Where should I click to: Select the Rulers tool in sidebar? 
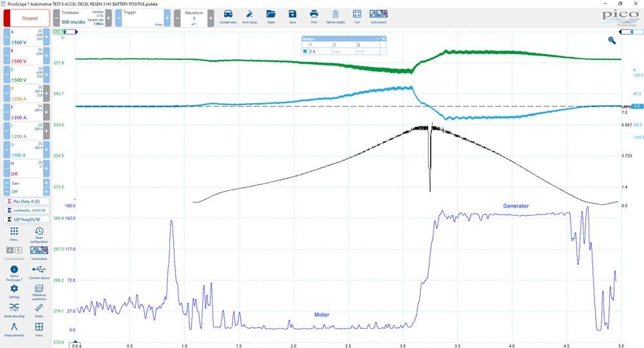[x=39, y=311]
